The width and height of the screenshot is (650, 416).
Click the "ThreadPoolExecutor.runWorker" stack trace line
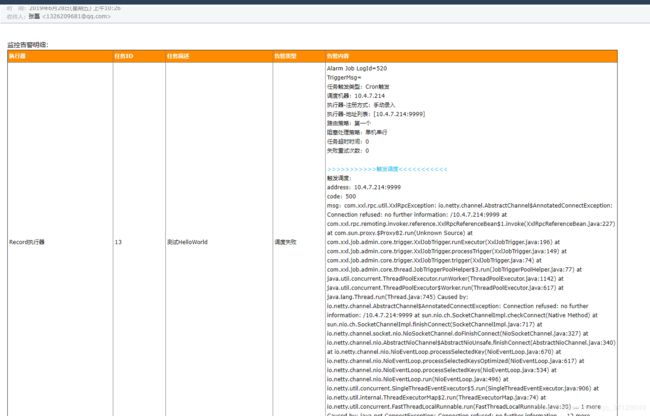[445, 278]
